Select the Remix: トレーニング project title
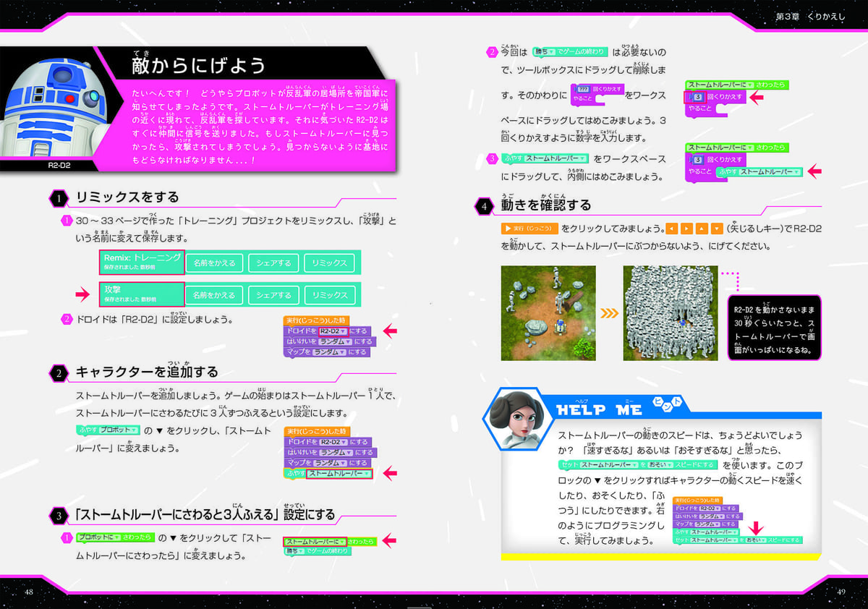The height and width of the screenshot is (609, 868). tap(142, 263)
